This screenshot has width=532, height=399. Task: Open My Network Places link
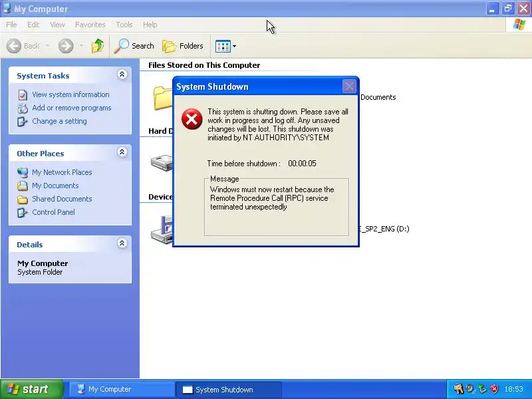coord(62,172)
